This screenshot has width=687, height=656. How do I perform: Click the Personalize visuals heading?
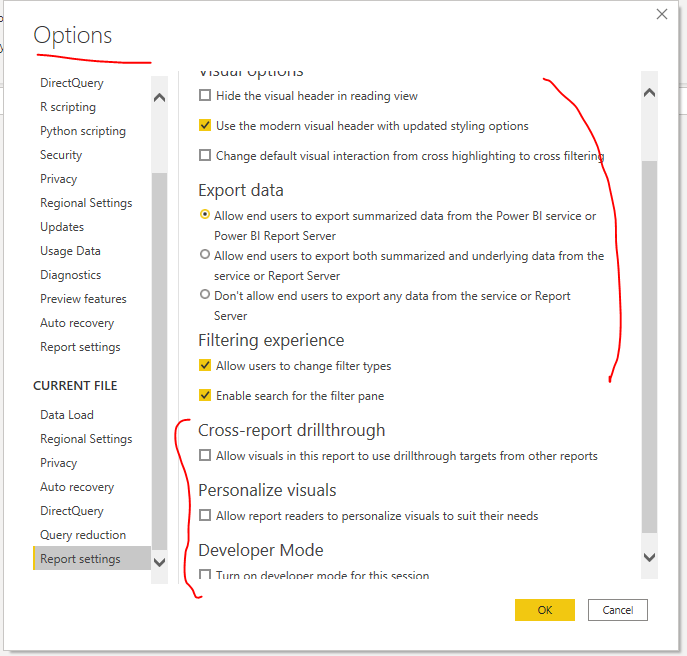click(x=267, y=490)
